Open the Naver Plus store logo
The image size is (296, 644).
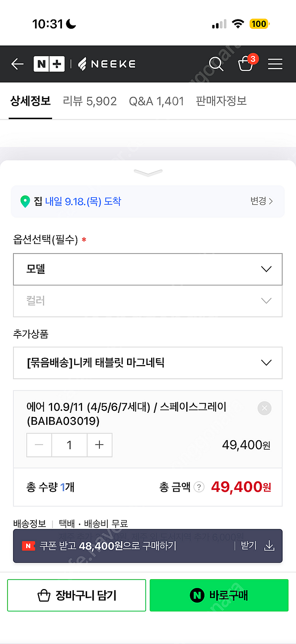pos(49,64)
